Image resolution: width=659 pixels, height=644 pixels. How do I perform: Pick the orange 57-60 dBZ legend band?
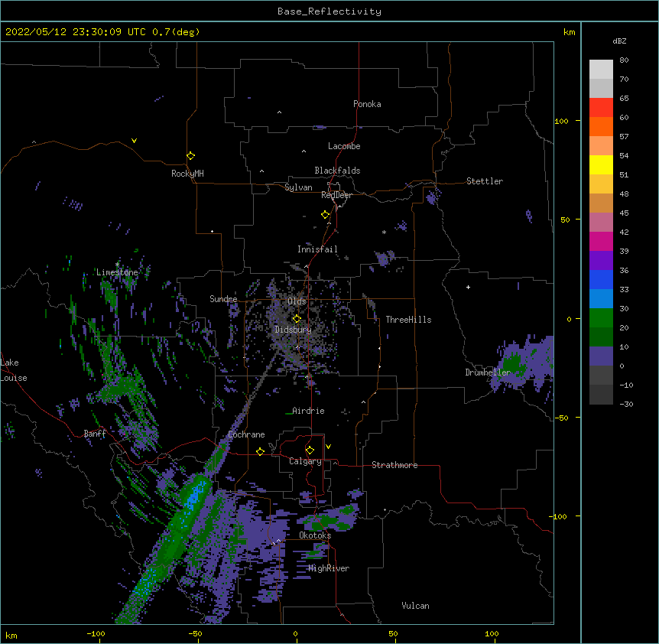(x=601, y=126)
